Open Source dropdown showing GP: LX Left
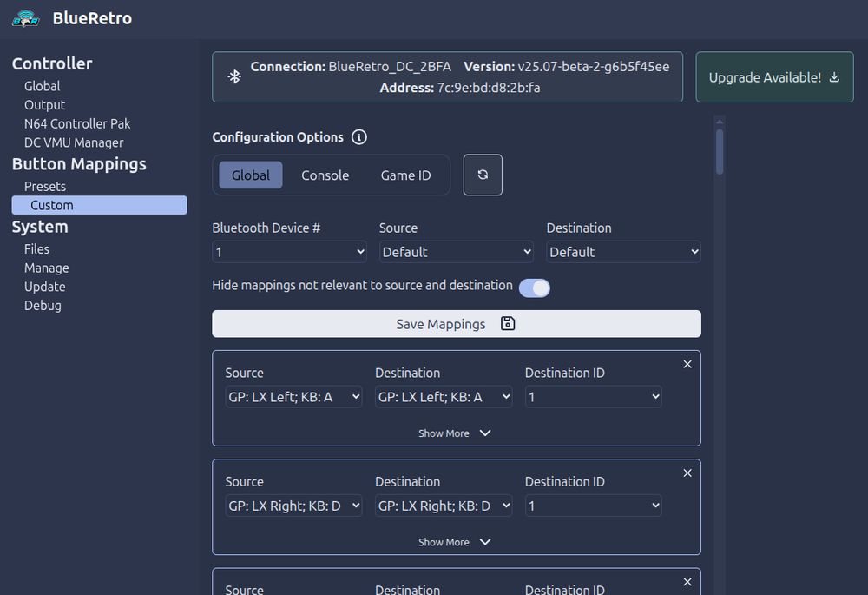Viewport: 868px width, 595px height. pos(294,397)
